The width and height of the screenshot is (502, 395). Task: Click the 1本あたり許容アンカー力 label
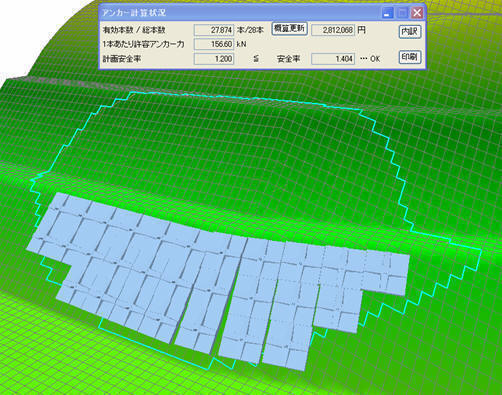coord(143,44)
